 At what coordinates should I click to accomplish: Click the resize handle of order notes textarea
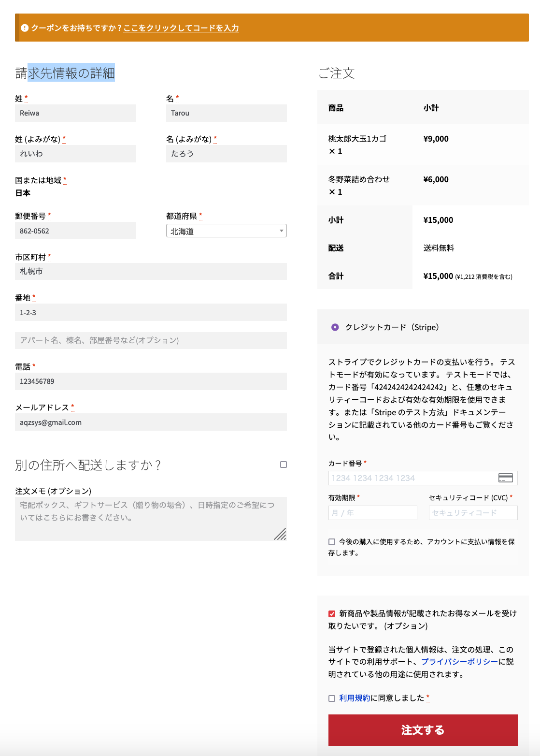click(280, 534)
